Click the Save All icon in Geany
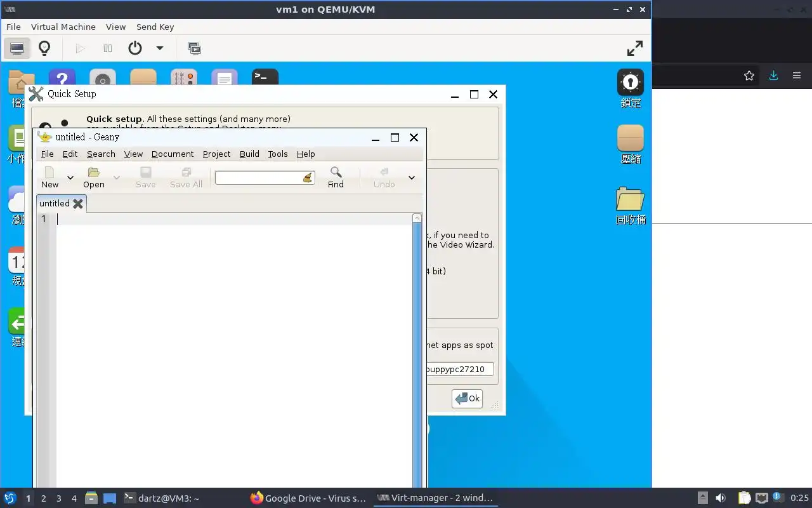This screenshot has height=508, width=812. [x=186, y=177]
